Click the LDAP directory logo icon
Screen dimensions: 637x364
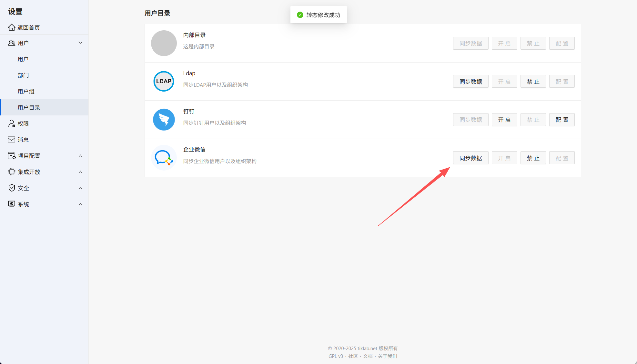[164, 81]
